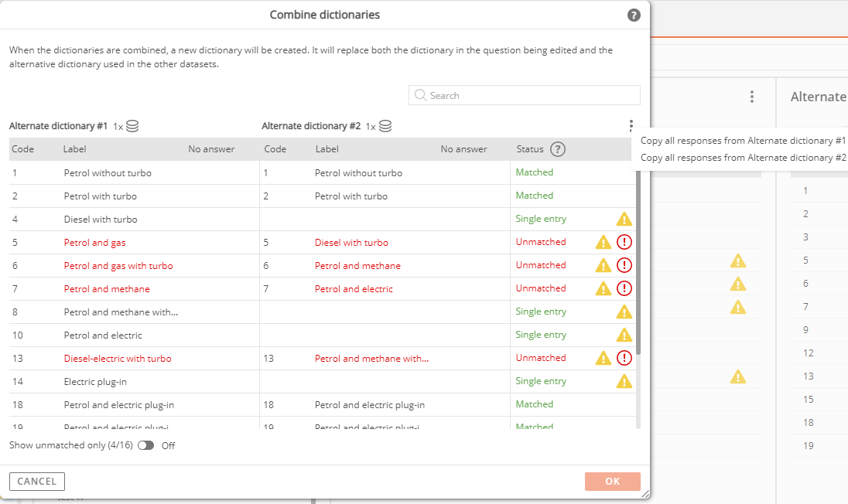Open the three-dot menu above the Status column
Viewport: 848px width, 504px height.
(631, 126)
